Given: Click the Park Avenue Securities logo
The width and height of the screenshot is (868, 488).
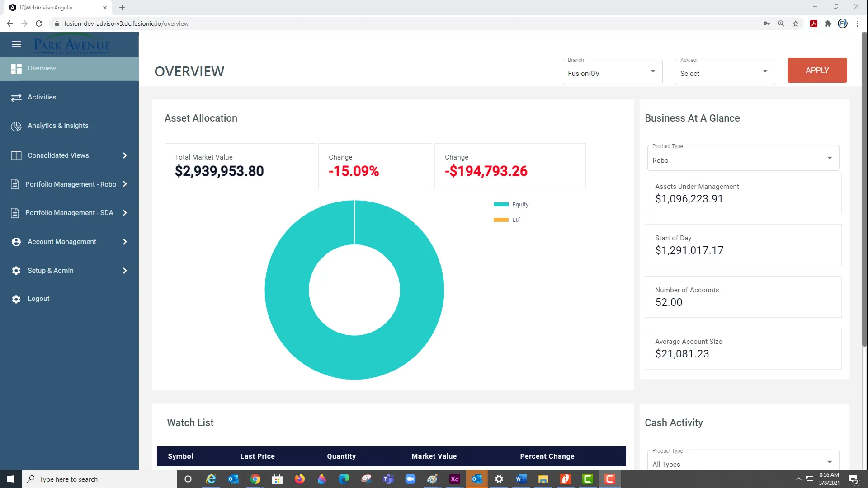Looking at the screenshot, I should (x=72, y=45).
